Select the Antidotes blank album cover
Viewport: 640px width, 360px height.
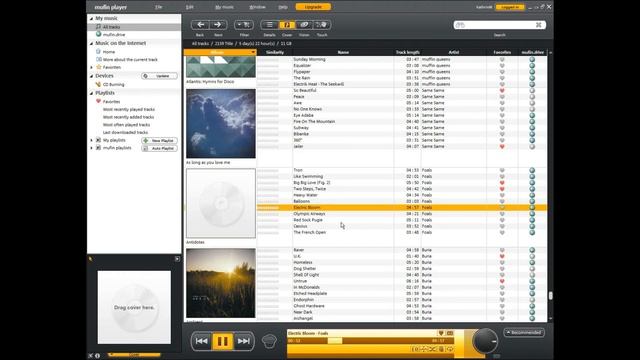[221, 203]
